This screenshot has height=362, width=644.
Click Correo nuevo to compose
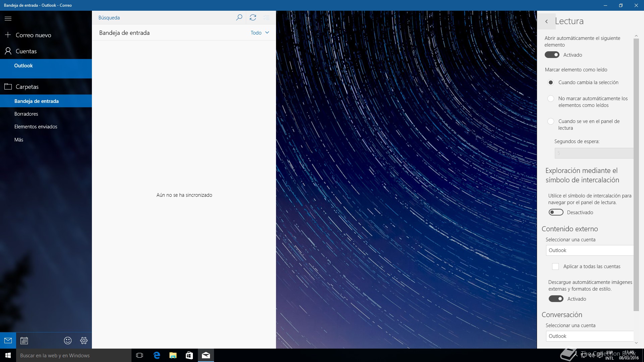coord(46,35)
